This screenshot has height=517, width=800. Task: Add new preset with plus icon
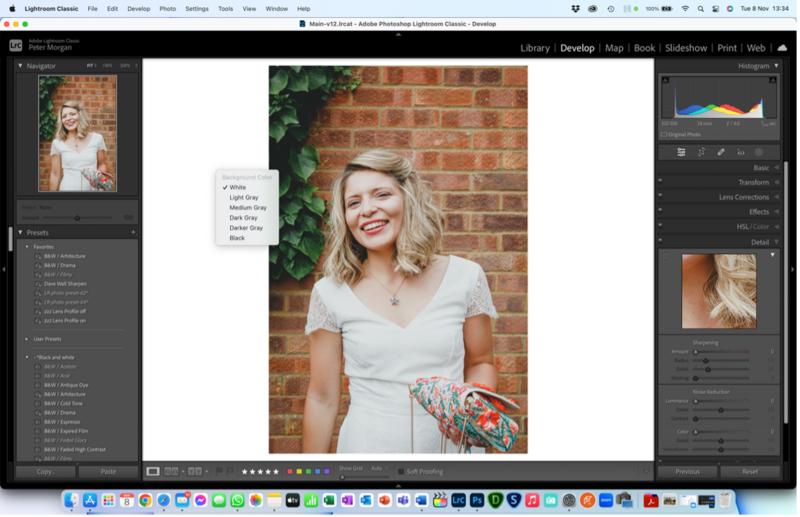(133, 232)
